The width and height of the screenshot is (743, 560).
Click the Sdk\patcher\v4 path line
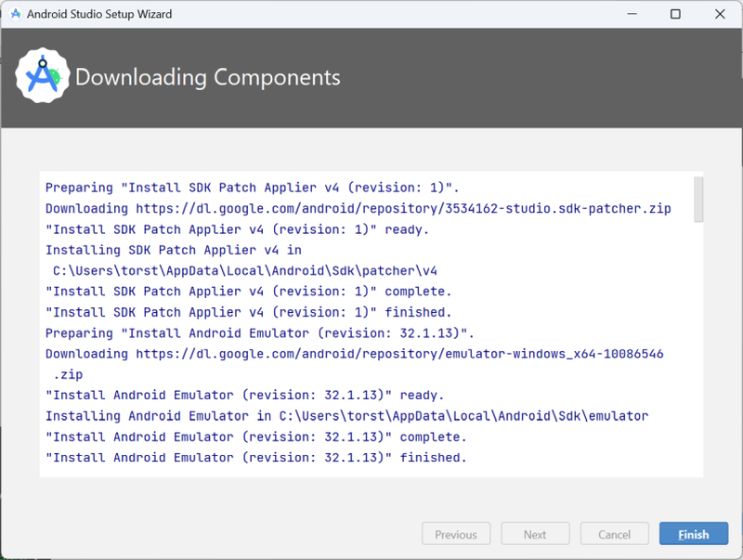click(244, 270)
